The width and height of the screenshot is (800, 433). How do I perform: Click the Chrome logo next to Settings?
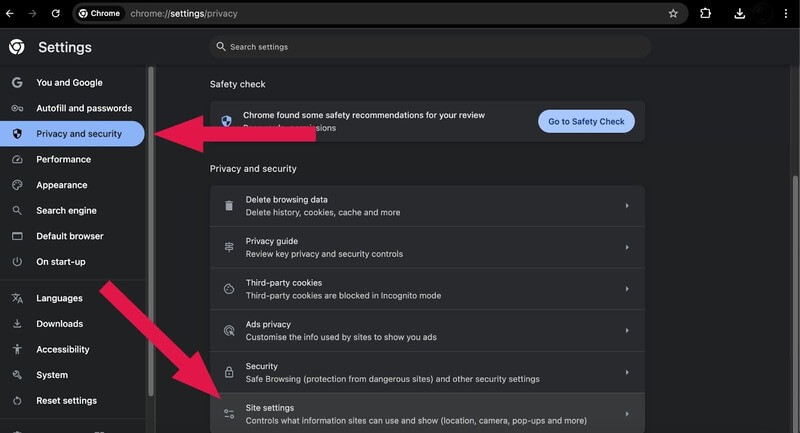16,47
